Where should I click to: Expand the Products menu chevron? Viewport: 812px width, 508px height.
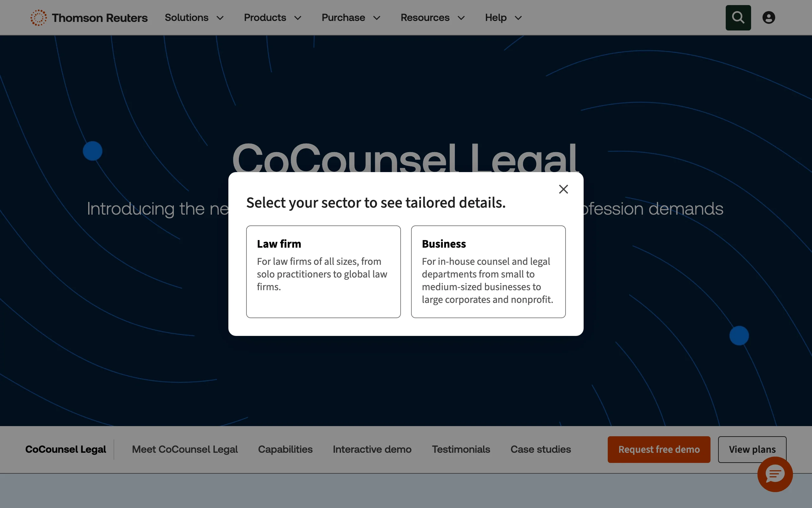coord(298,18)
